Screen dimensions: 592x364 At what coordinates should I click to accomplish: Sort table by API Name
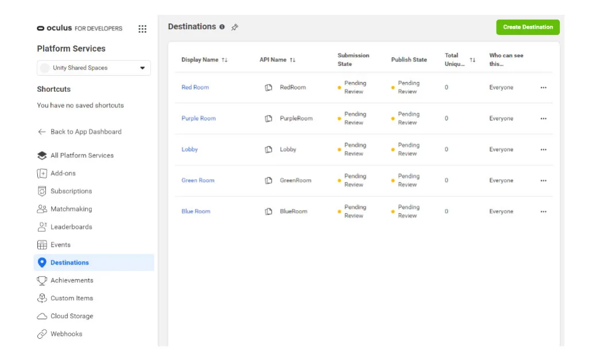[293, 60]
